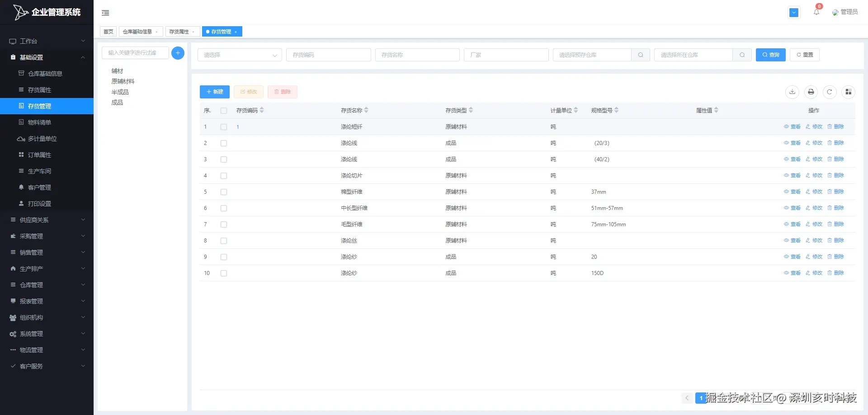
Task: Open the blue dropdown button in header
Action: (x=794, y=13)
